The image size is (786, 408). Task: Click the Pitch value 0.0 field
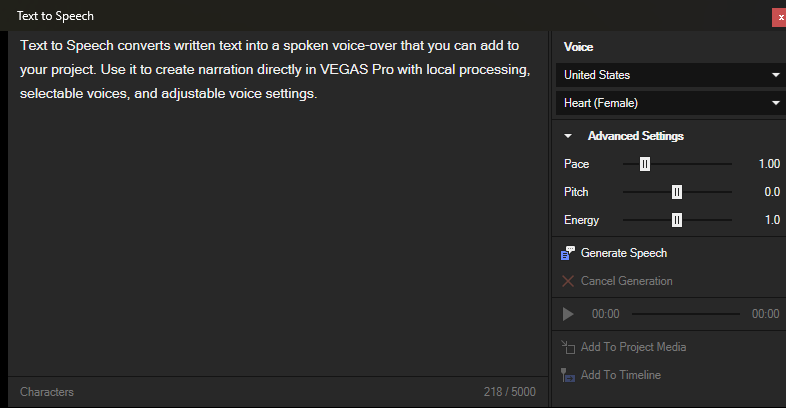771,192
